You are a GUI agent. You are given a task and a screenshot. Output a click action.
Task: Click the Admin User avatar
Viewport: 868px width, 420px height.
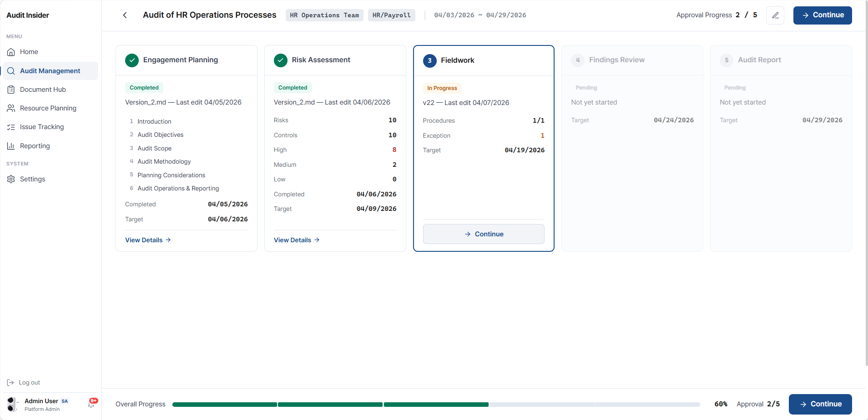tap(12, 404)
